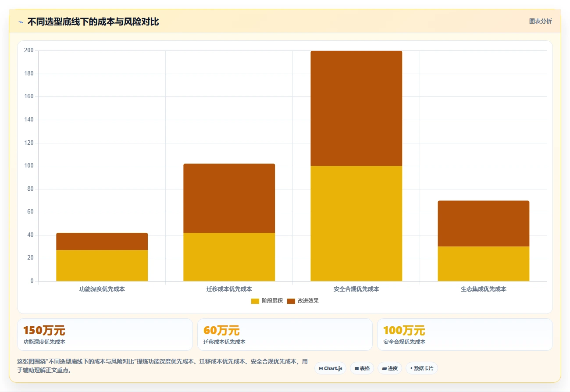570x392 pixels.
Task: Toggle the 阶段累积 legend item
Action: (x=267, y=301)
